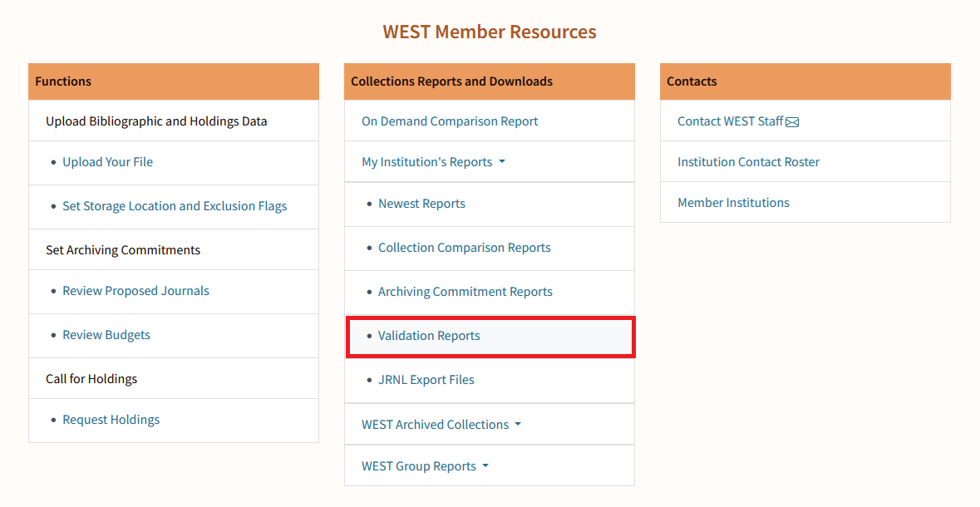
Task: Select the Request Holdings link
Action: (x=111, y=420)
